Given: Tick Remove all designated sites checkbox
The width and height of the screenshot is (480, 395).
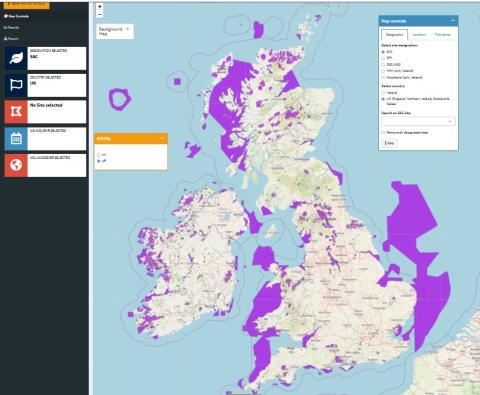Looking at the screenshot, I should [383, 133].
